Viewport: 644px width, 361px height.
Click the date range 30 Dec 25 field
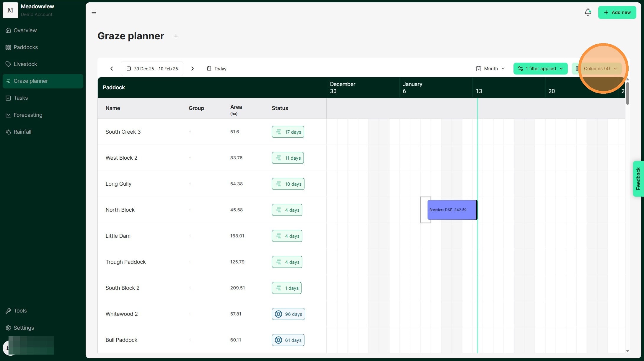pos(152,69)
